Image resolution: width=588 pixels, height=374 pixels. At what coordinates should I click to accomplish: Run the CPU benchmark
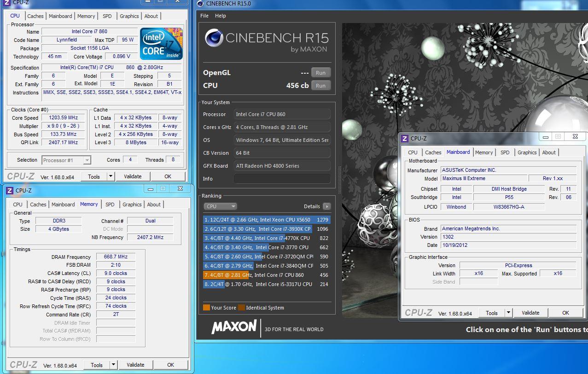320,86
